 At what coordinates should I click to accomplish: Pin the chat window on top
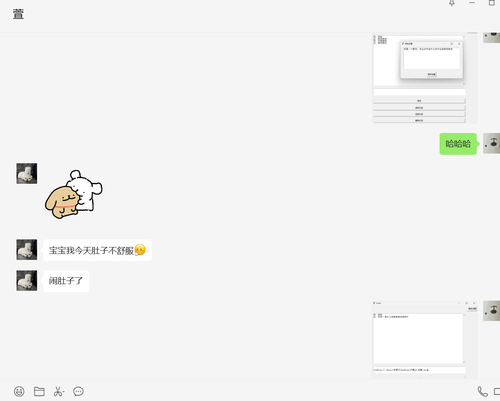pos(452,3)
